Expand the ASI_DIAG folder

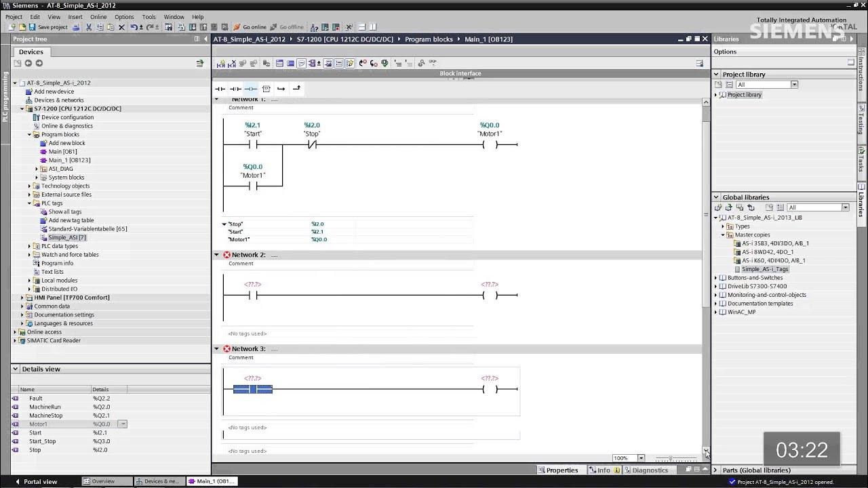(37, 169)
